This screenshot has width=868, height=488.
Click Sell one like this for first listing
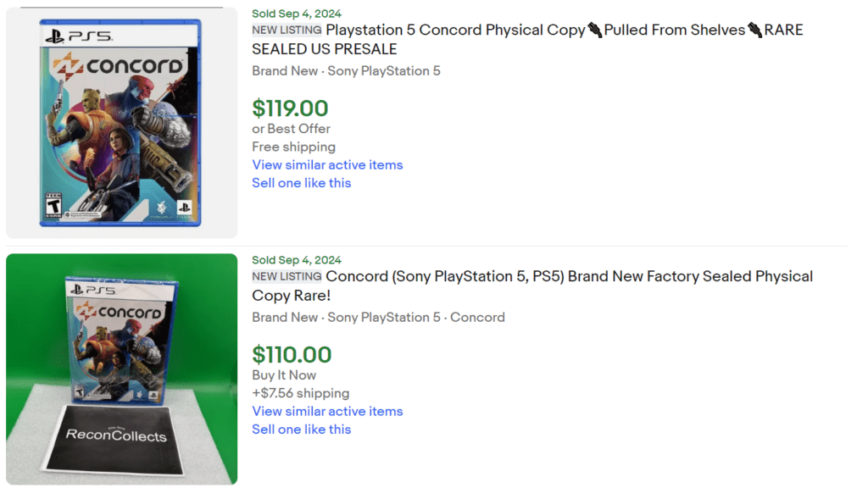(301, 183)
